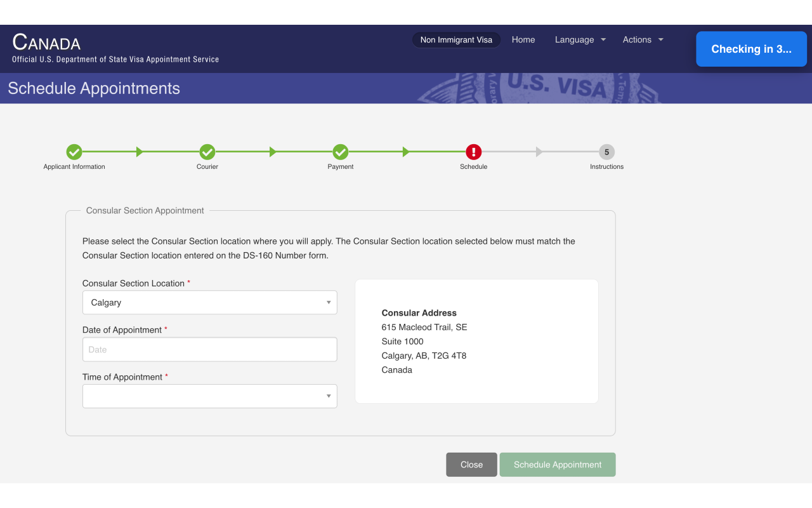Click the green Courier step checkmark
812x508 pixels.
[207, 152]
